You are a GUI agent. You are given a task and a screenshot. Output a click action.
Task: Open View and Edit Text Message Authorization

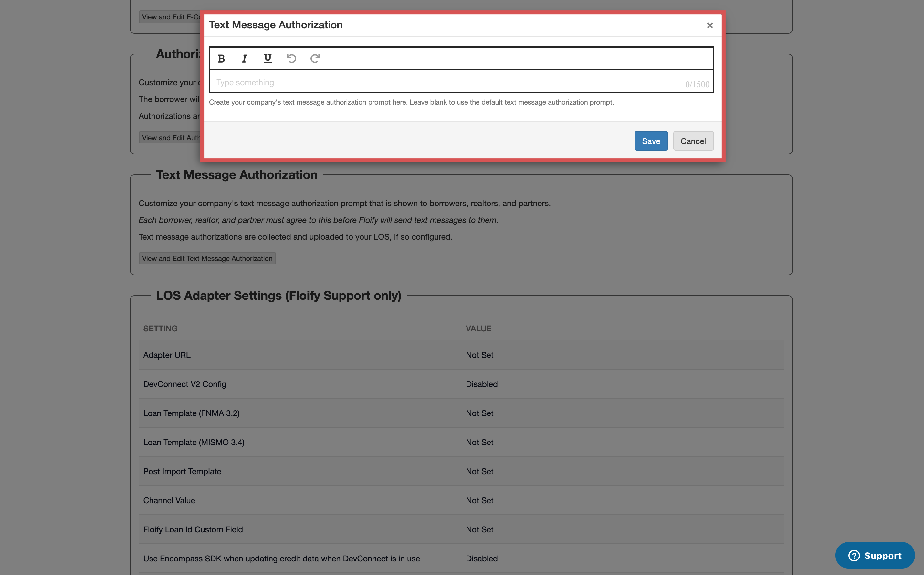(x=207, y=258)
